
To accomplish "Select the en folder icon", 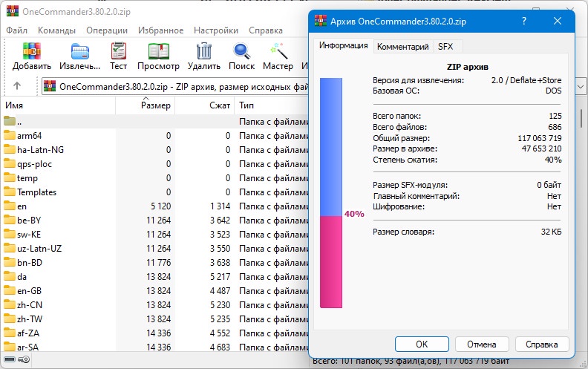I will (10, 206).
